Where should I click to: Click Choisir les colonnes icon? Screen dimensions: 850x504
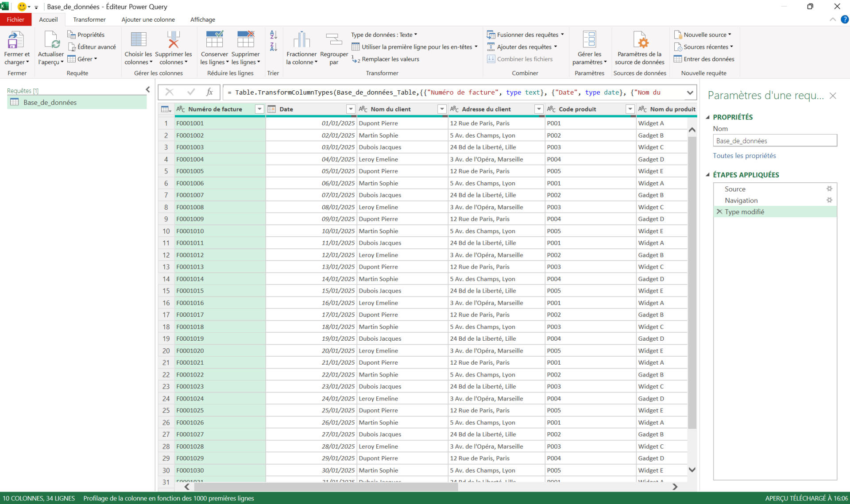point(139,40)
